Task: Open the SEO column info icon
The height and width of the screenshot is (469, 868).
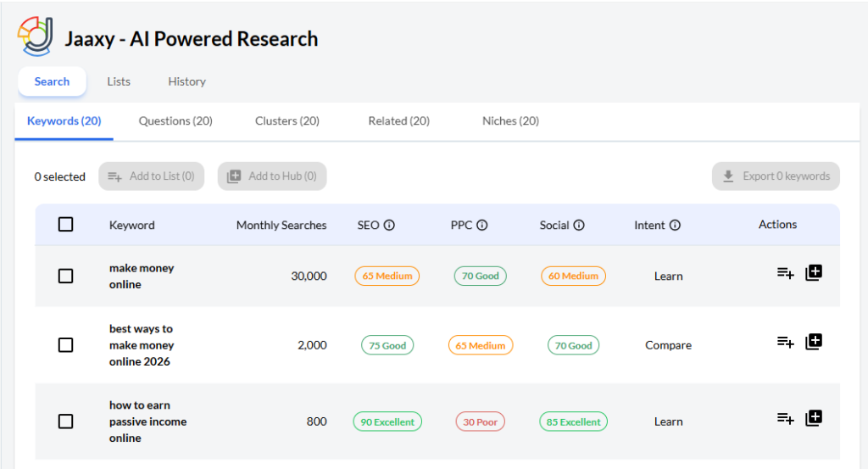Action: pos(389,225)
